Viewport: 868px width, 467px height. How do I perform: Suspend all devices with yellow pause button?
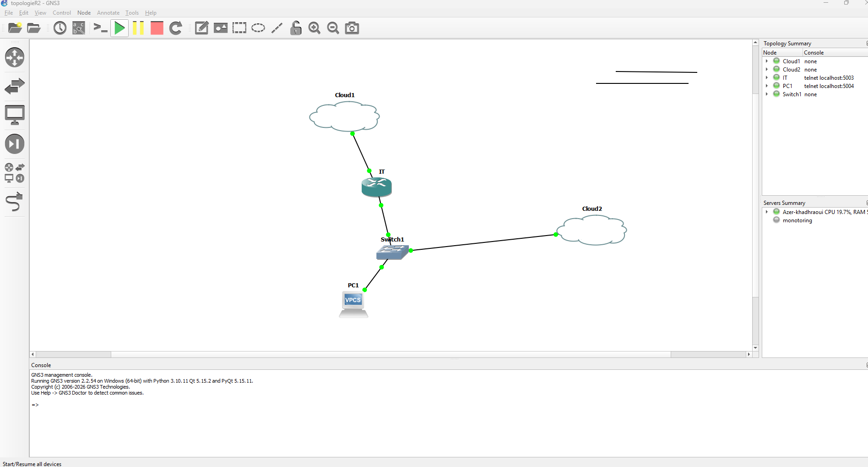(138, 28)
